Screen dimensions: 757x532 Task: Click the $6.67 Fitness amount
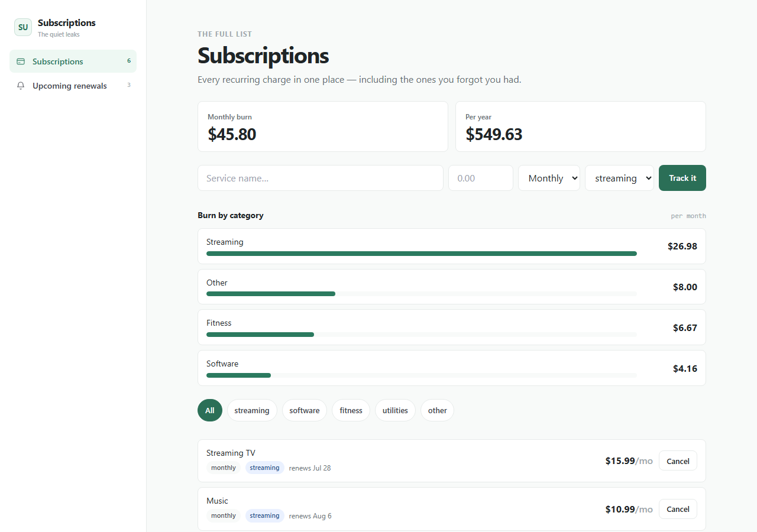click(x=685, y=327)
